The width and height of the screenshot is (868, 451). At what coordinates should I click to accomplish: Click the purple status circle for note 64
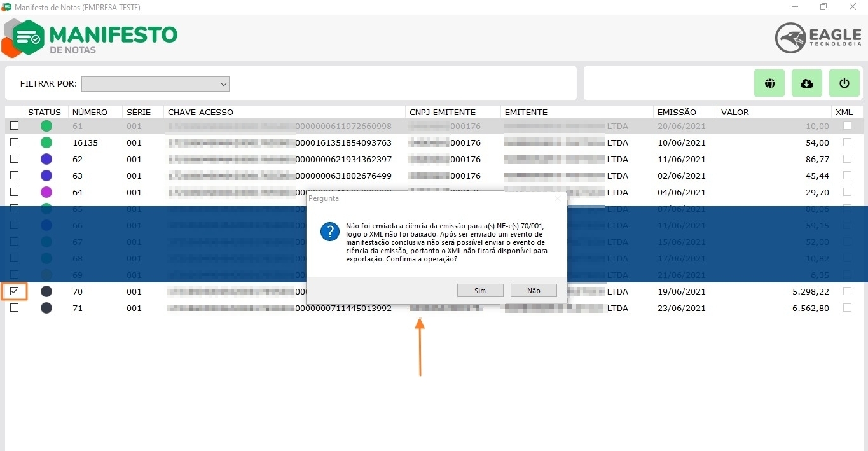[46, 192]
